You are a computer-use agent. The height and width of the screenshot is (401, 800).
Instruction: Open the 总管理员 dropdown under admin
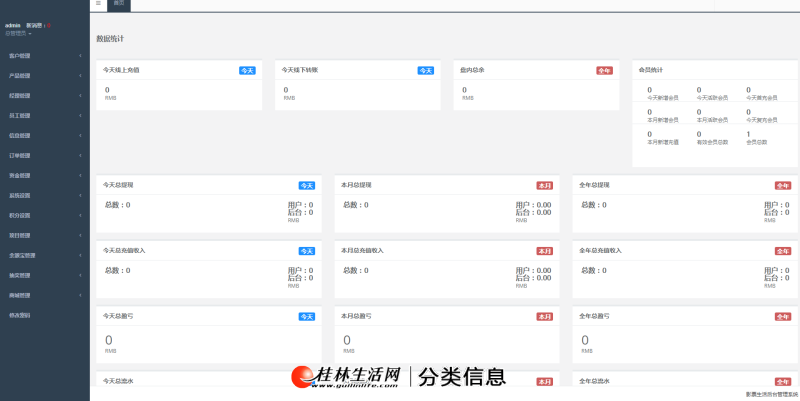(18, 34)
